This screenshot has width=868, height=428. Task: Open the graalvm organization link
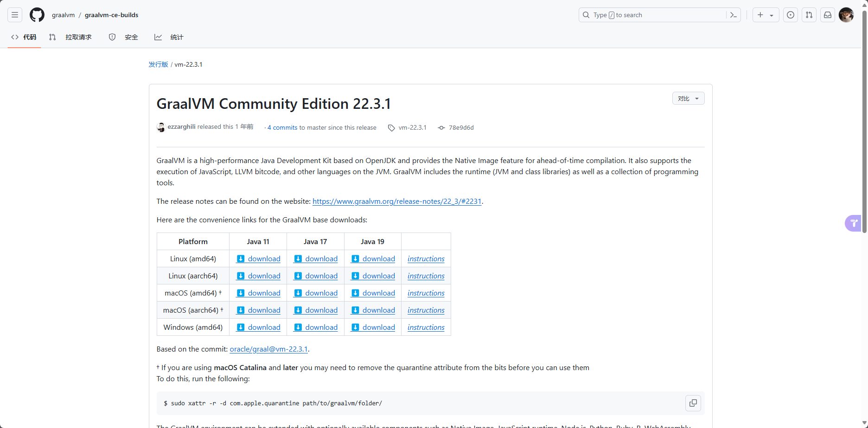63,15
